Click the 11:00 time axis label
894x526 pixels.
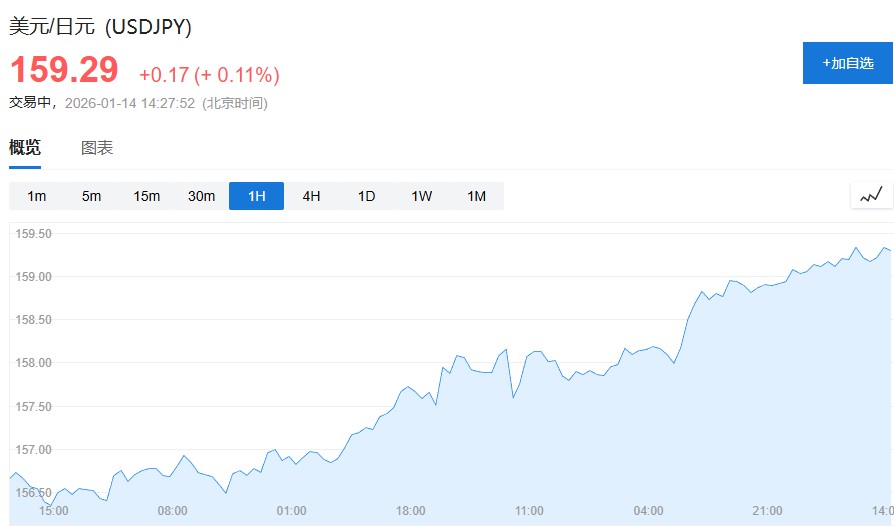point(529,511)
